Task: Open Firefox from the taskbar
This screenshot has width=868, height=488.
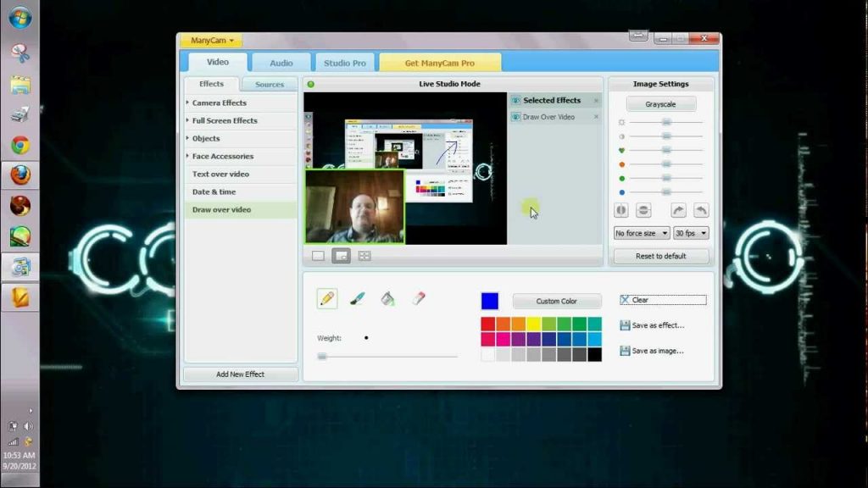Action: (20, 175)
